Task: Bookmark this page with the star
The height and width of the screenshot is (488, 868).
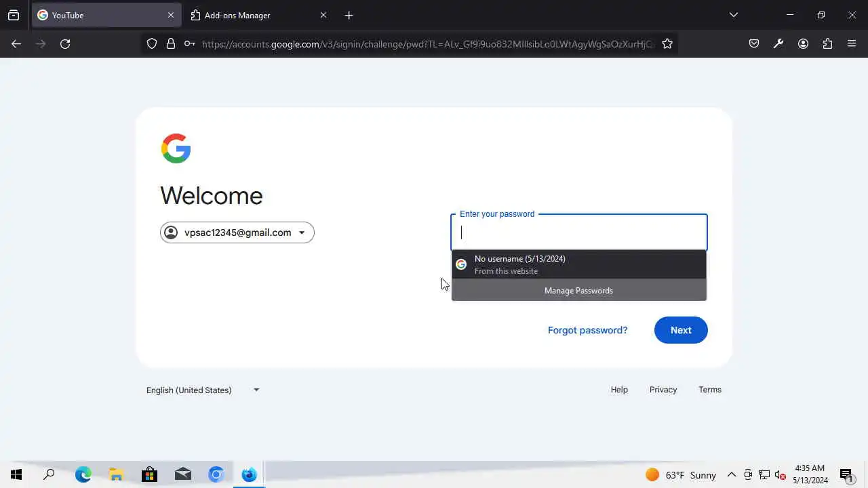Action: point(667,43)
